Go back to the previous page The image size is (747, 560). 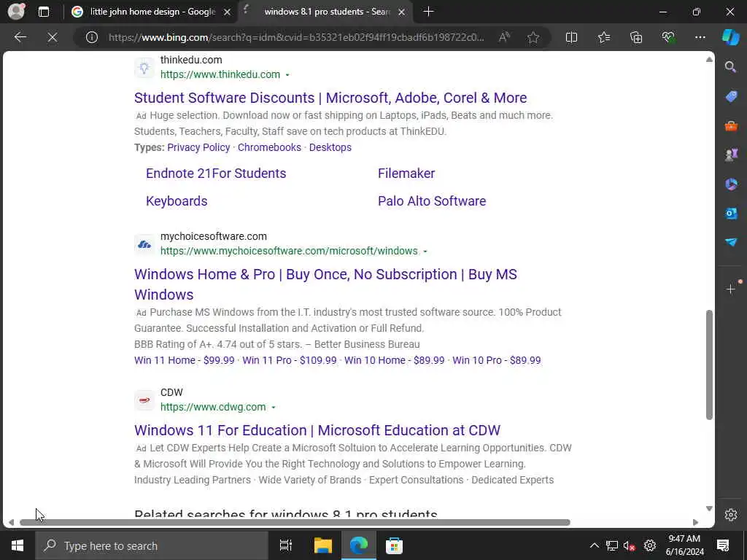point(20,37)
